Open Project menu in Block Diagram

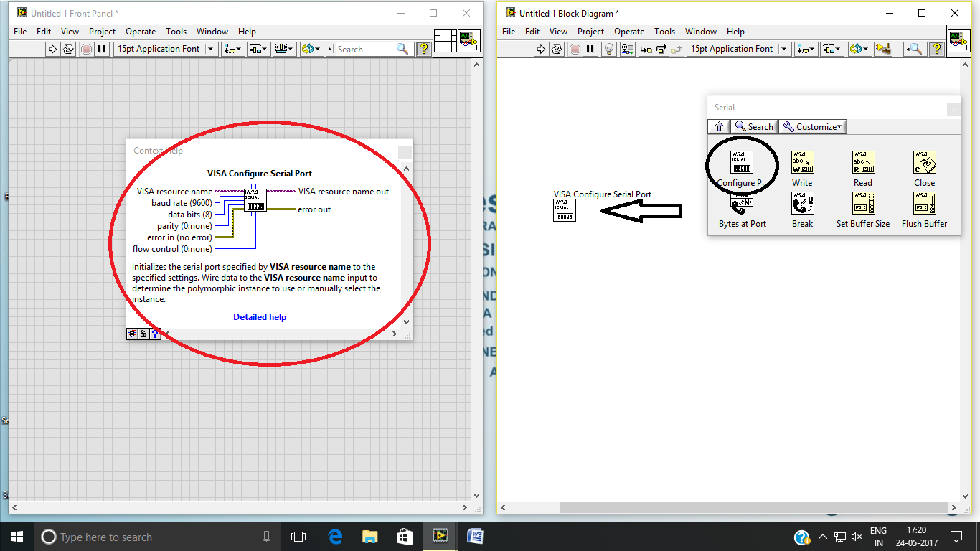(x=590, y=32)
